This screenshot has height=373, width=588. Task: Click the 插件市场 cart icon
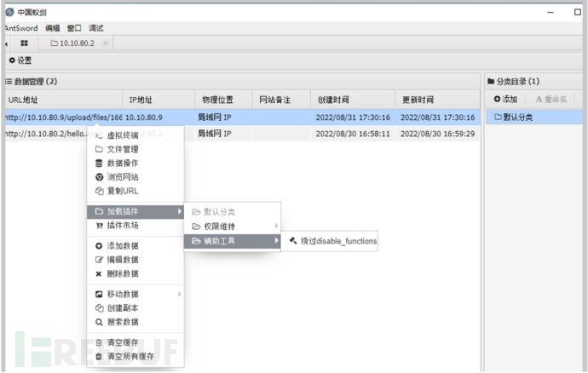pos(99,226)
